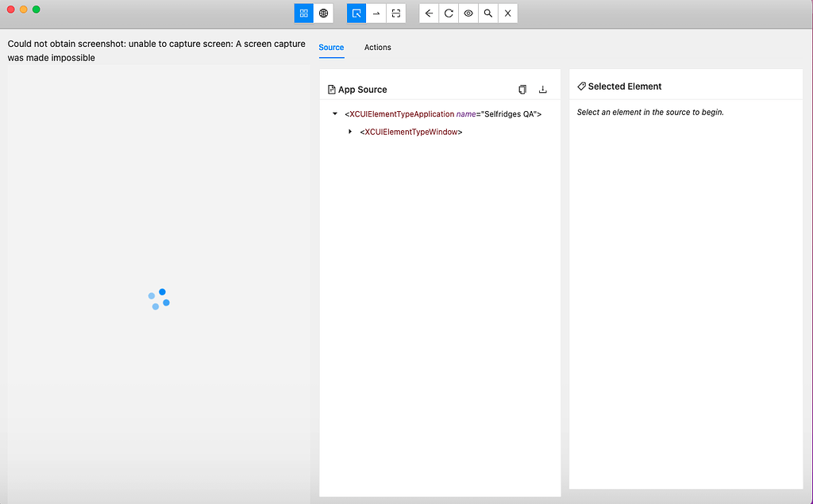Minimize the window with the yellow button
This screenshot has width=813, height=504.
coord(22,10)
